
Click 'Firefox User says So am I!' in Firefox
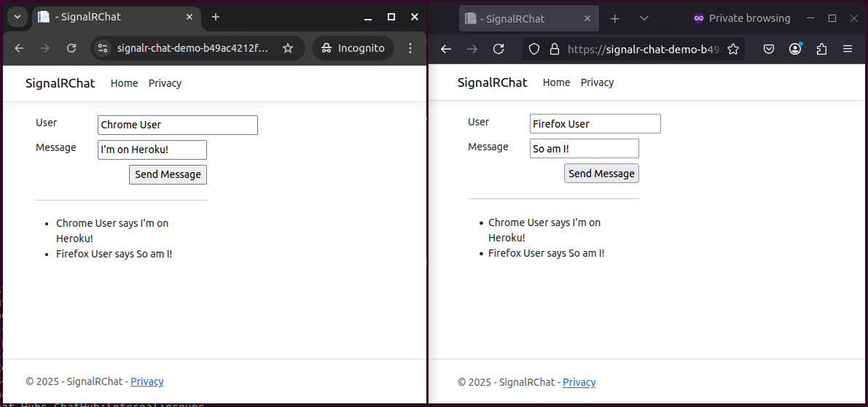click(x=547, y=253)
